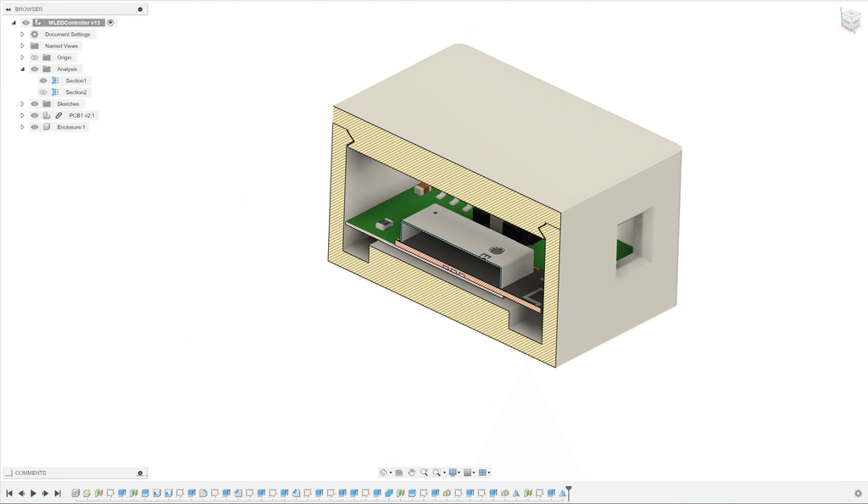Screen dimensions: 868x504
Task: Select the 'Sketches' label in browser
Action: point(68,104)
